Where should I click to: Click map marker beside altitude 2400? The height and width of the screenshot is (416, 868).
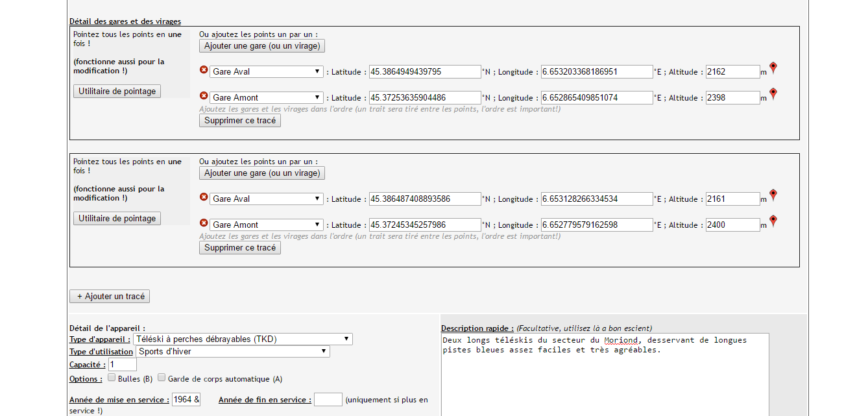tap(773, 221)
